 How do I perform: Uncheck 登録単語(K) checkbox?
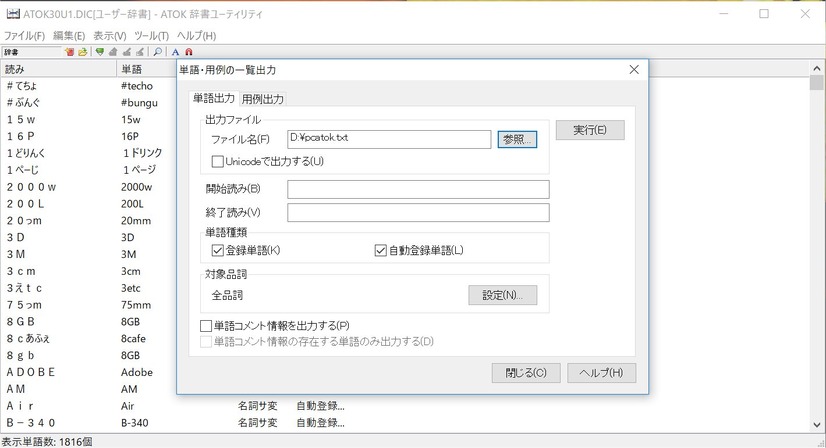point(218,250)
